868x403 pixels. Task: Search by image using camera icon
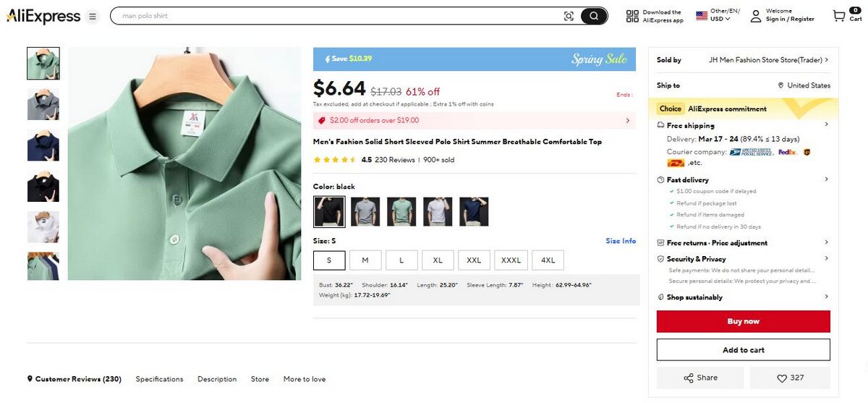pos(569,16)
